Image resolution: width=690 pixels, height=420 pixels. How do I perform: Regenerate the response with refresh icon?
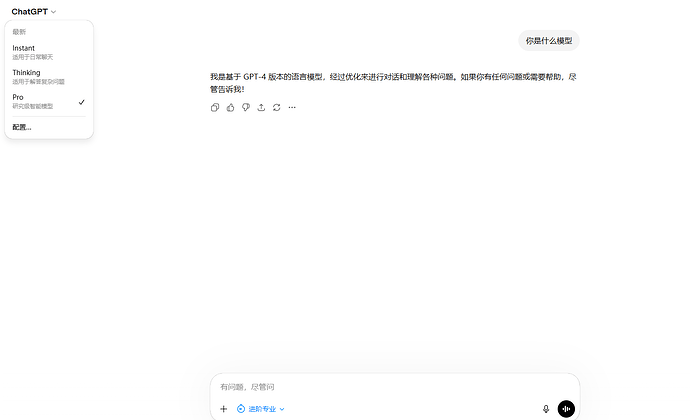276,107
